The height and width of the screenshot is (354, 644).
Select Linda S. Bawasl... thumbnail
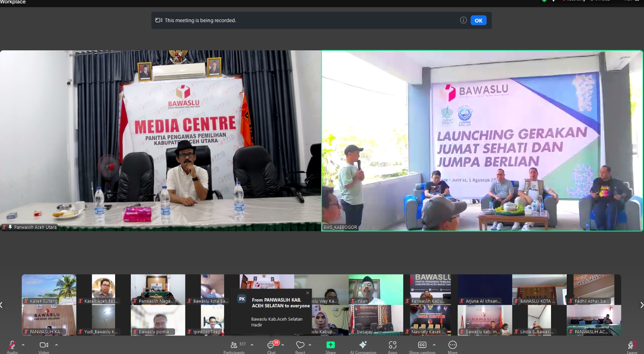tap(539, 320)
